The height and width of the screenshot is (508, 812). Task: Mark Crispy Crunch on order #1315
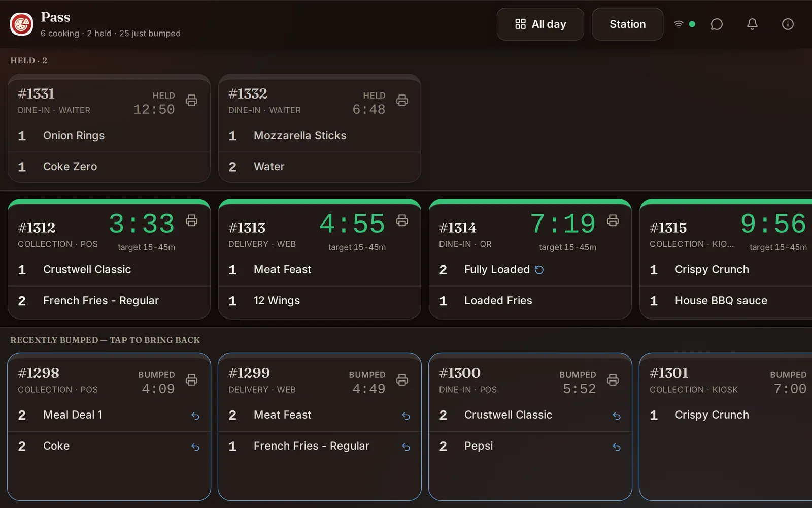[x=726, y=270]
